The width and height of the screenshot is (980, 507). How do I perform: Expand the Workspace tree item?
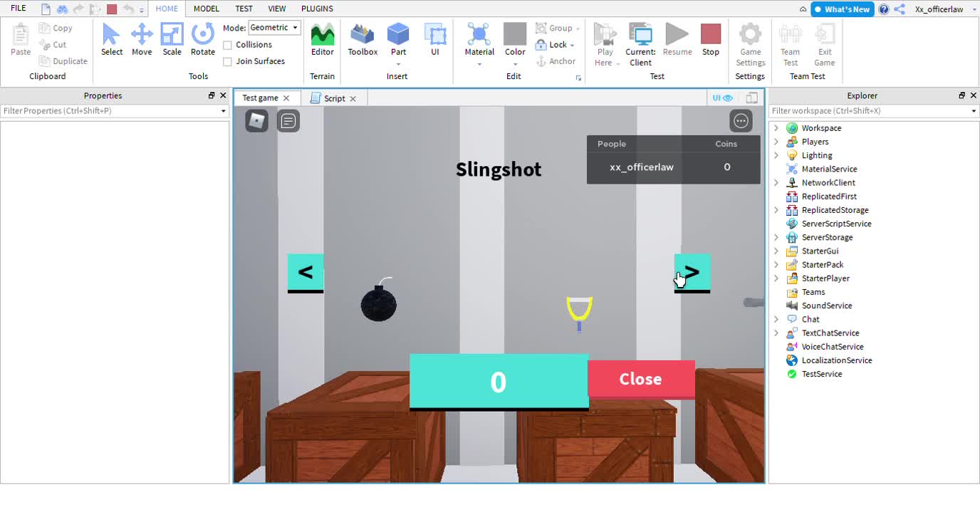776,128
